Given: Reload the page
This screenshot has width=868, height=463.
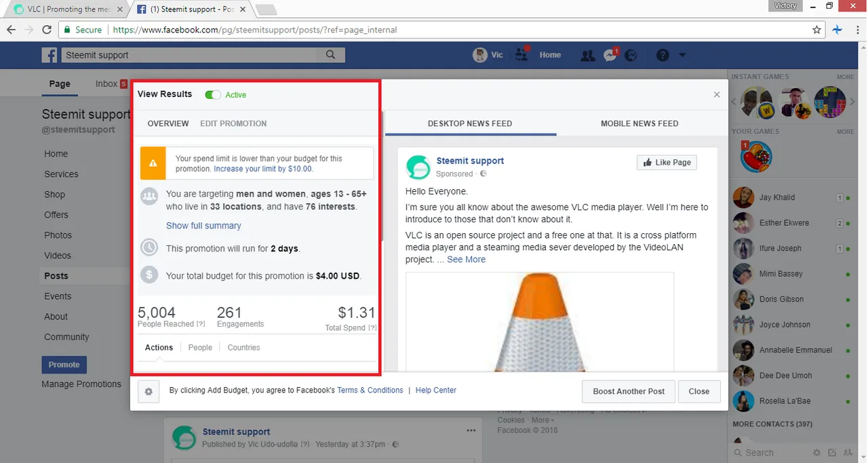Looking at the screenshot, I should pyautogui.click(x=47, y=30).
